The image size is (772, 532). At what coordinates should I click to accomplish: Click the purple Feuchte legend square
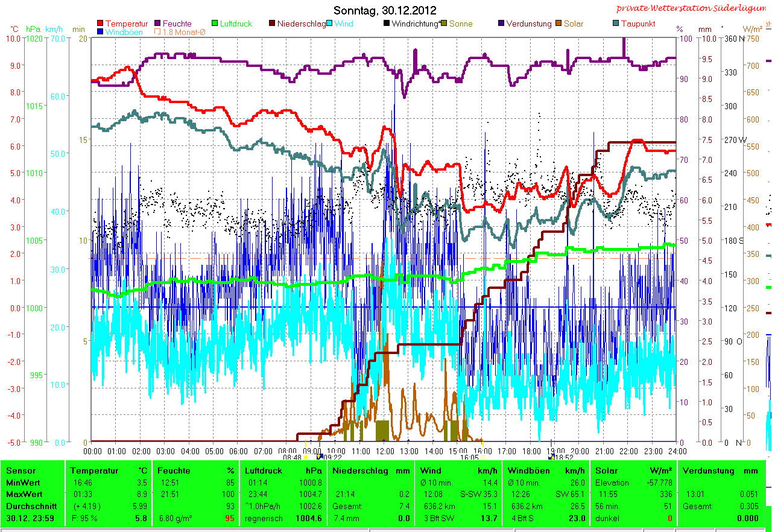tap(158, 24)
